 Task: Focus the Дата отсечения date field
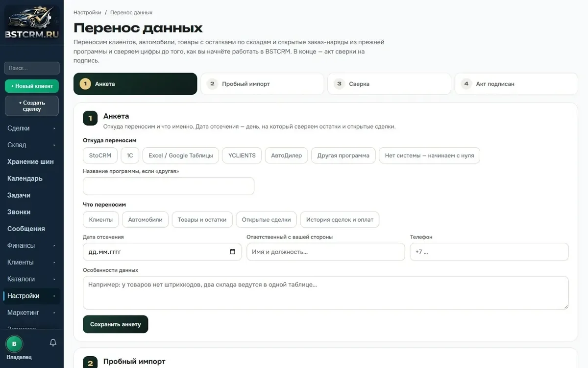[162, 252]
